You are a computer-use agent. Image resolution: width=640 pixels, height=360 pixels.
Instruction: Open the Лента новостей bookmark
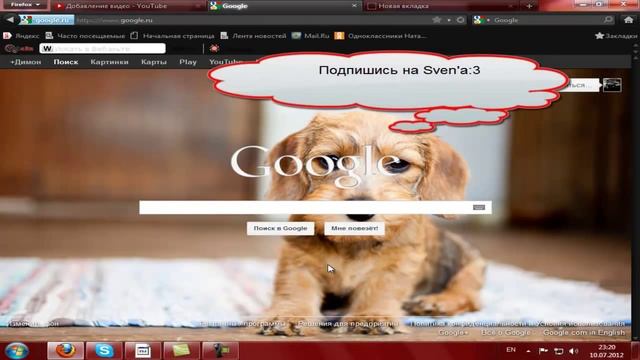tap(253, 36)
